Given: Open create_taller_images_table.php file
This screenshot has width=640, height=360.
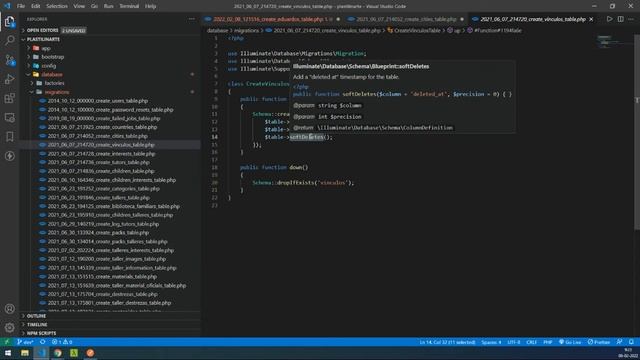Looking at the screenshot, I should pyautogui.click(x=107, y=259).
